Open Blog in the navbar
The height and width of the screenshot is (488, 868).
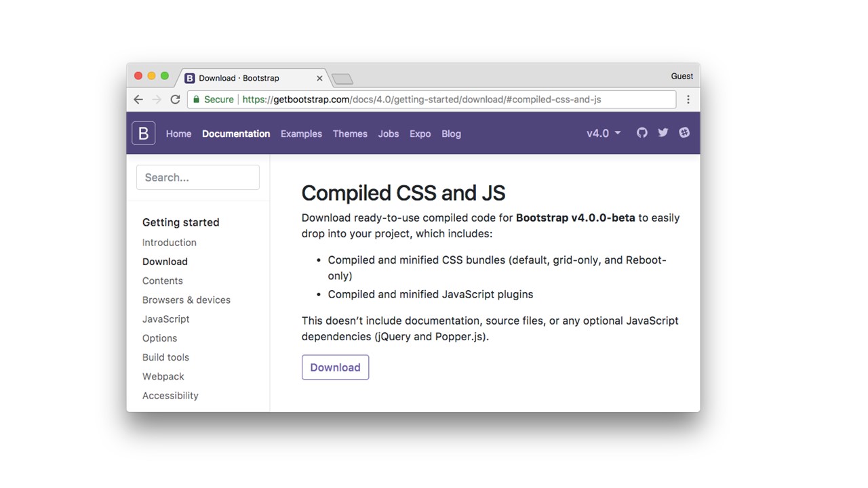coord(451,134)
